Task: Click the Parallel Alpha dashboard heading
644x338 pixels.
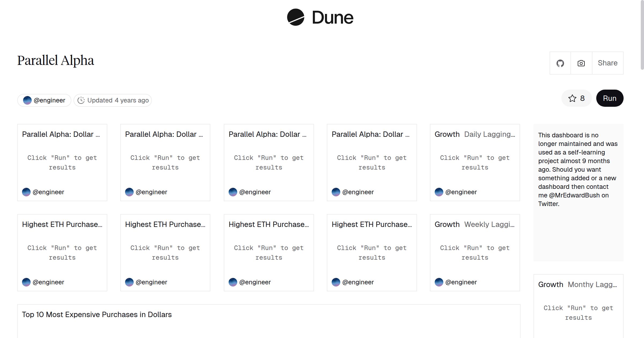Action: coord(56,61)
